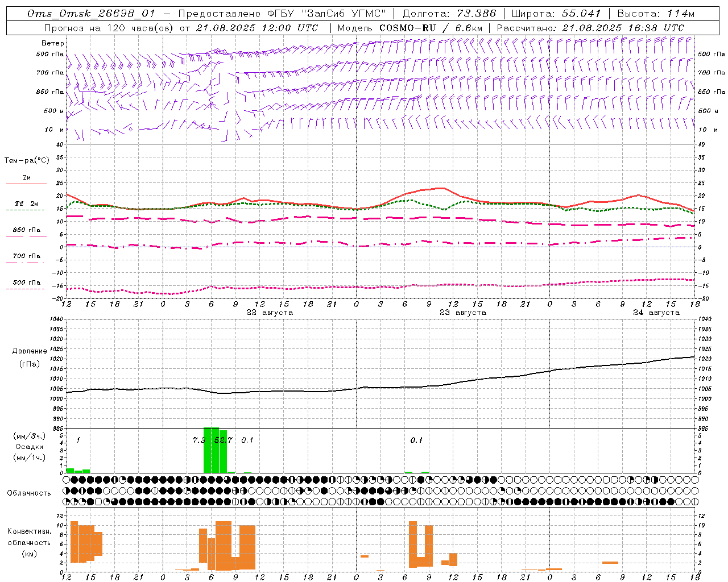Click the Ветер panel label
728x582 pixels.
(x=53, y=43)
